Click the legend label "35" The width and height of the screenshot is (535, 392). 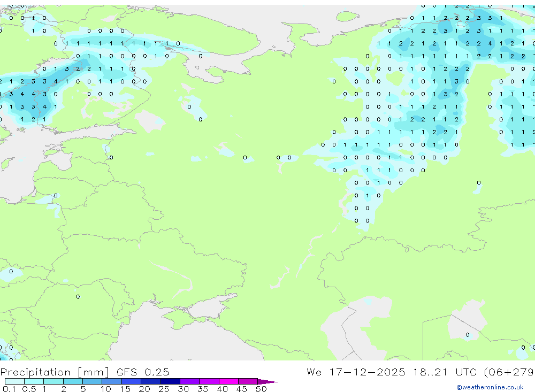203,389
